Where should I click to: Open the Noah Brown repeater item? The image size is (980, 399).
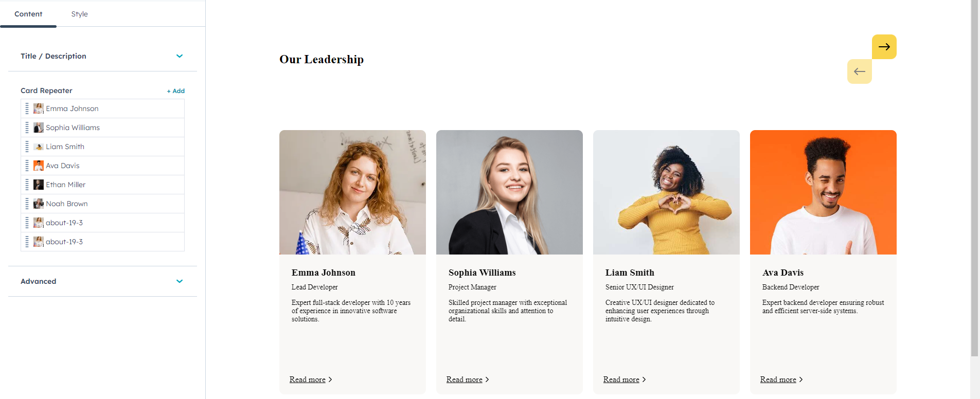click(67, 204)
